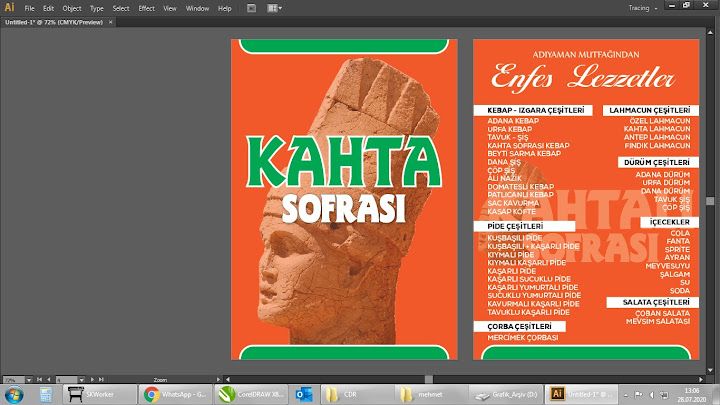
Task: Open the Window menu
Action: tap(197, 8)
